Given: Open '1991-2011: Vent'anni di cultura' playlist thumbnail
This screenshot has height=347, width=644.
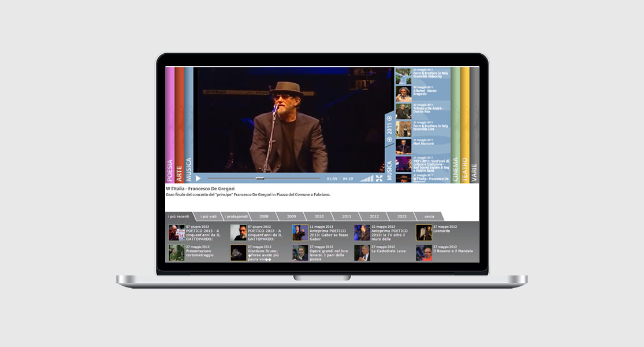Looking at the screenshot, I should 403,164.
